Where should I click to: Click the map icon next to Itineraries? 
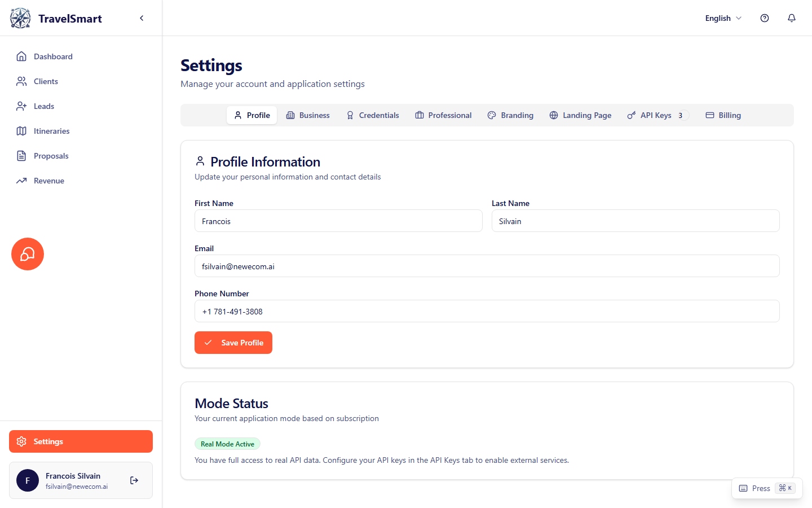coord(21,130)
